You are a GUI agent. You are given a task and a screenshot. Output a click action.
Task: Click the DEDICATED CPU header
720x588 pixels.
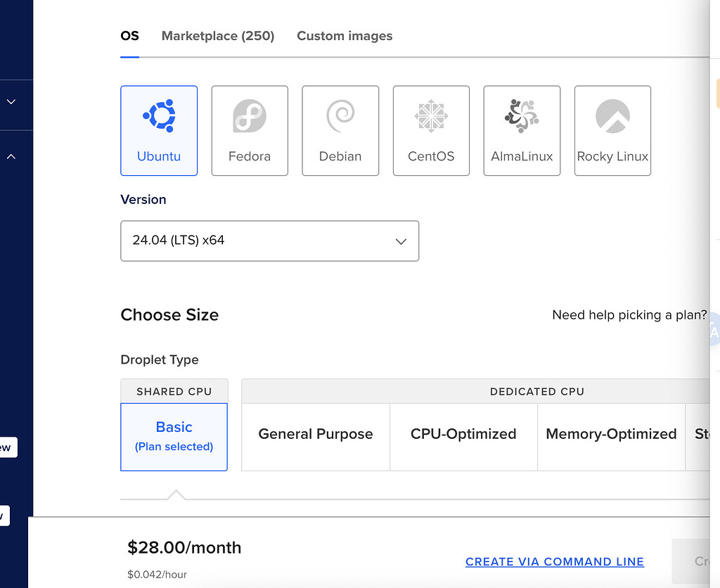[536, 391]
